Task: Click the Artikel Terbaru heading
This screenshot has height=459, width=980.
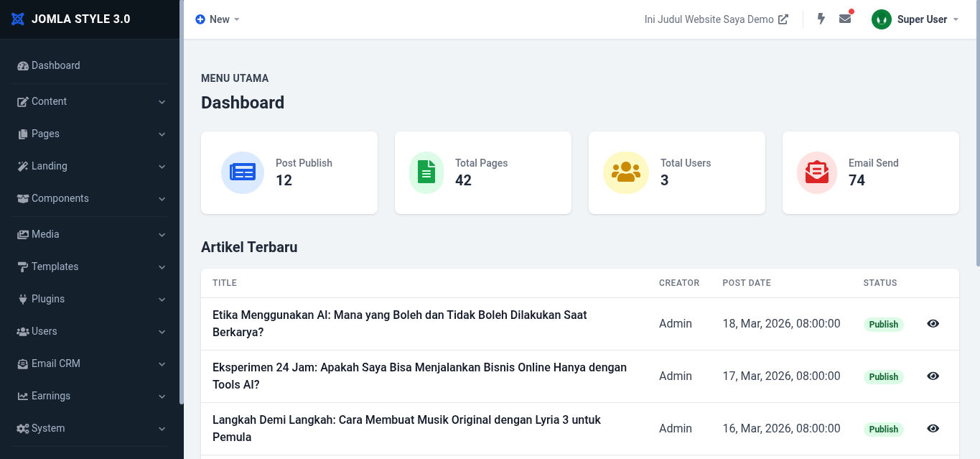Action: (249, 247)
